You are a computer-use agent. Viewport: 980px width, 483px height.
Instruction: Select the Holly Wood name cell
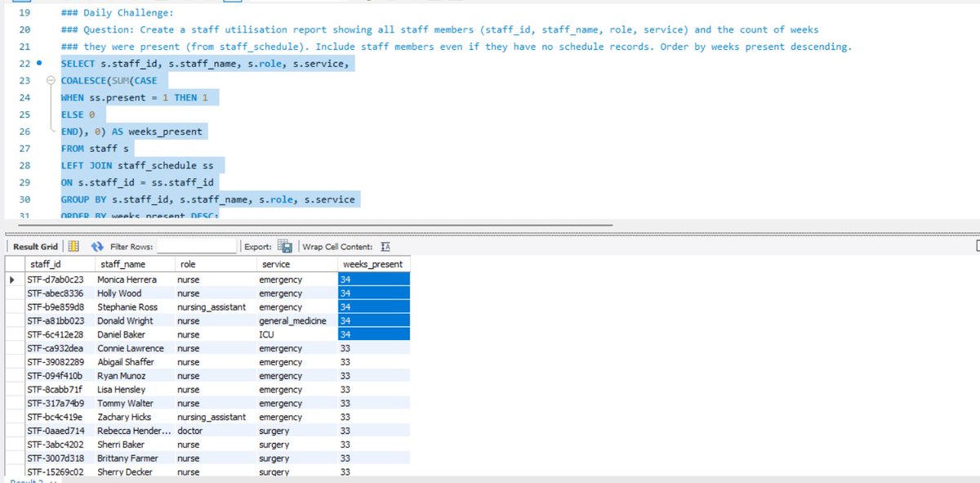pyautogui.click(x=134, y=293)
